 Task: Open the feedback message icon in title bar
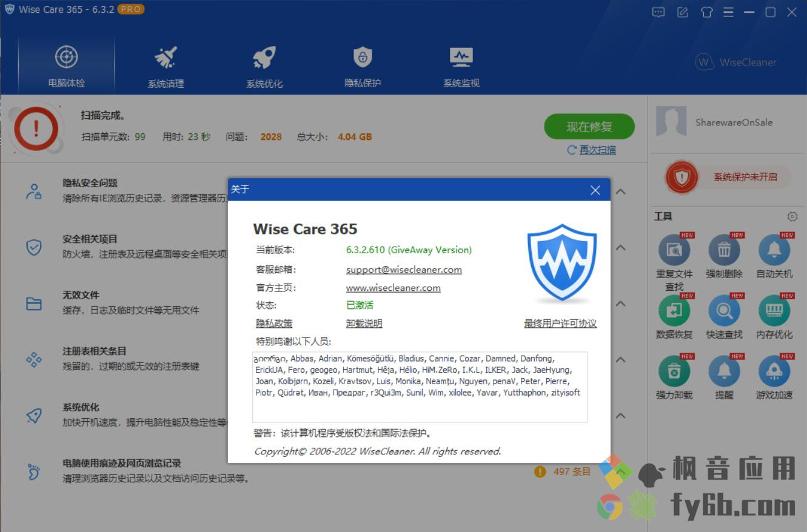tap(658, 12)
